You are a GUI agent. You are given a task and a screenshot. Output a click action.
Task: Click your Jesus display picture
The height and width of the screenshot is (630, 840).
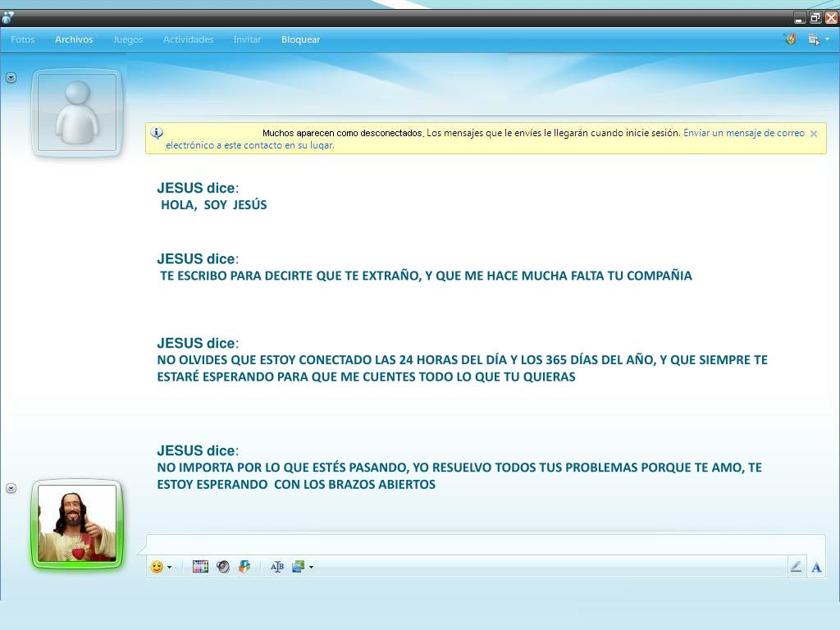tap(77, 523)
